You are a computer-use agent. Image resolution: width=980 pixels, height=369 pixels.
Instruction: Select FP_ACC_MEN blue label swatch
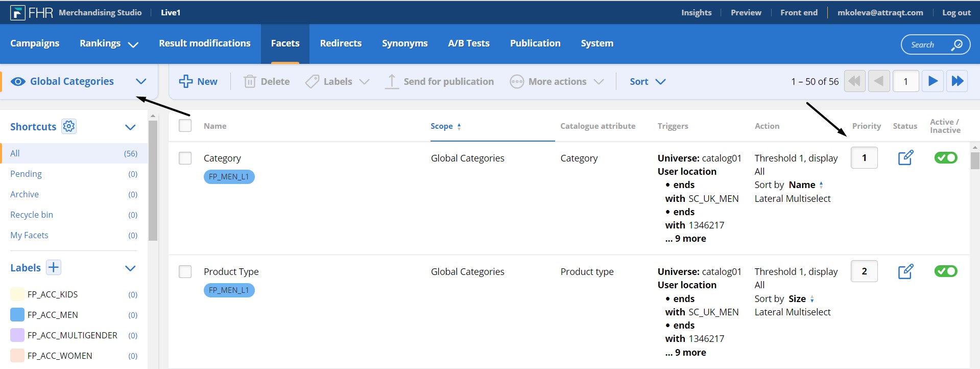[x=17, y=314]
